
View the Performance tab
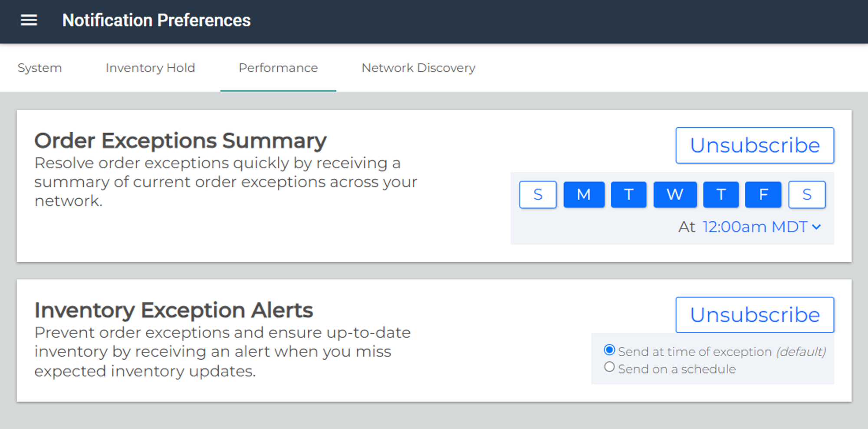pyautogui.click(x=278, y=68)
